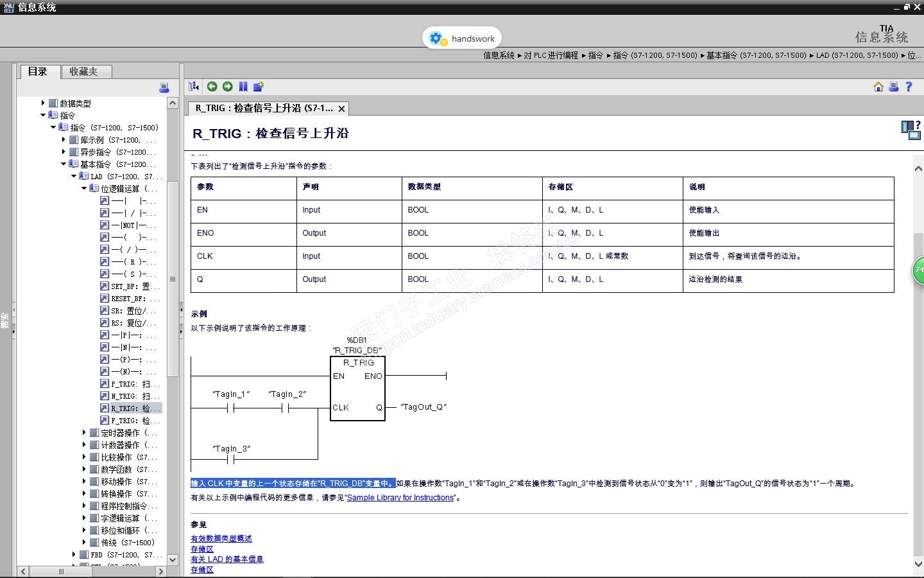This screenshot has height=578, width=924.
Task: Open the 有关 LAD 的基本信息 link
Action: pos(227,559)
